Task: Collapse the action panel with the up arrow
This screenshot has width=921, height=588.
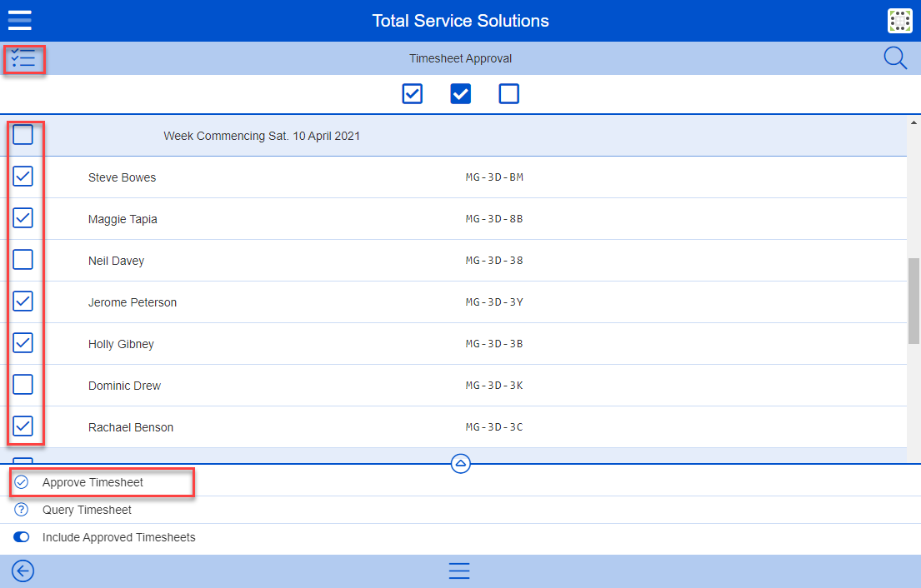Action: point(460,464)
